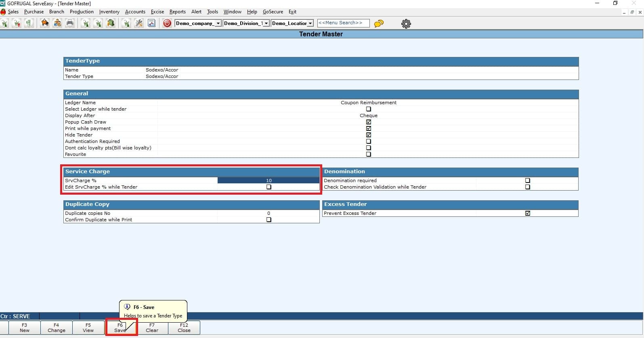Click the Exit menu item

[x=293, y=12]
